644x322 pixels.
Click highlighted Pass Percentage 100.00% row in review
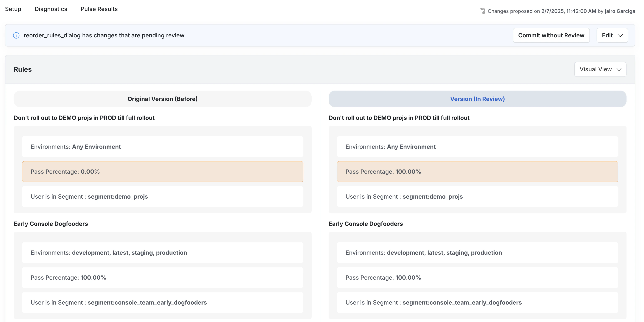point(477,171)
